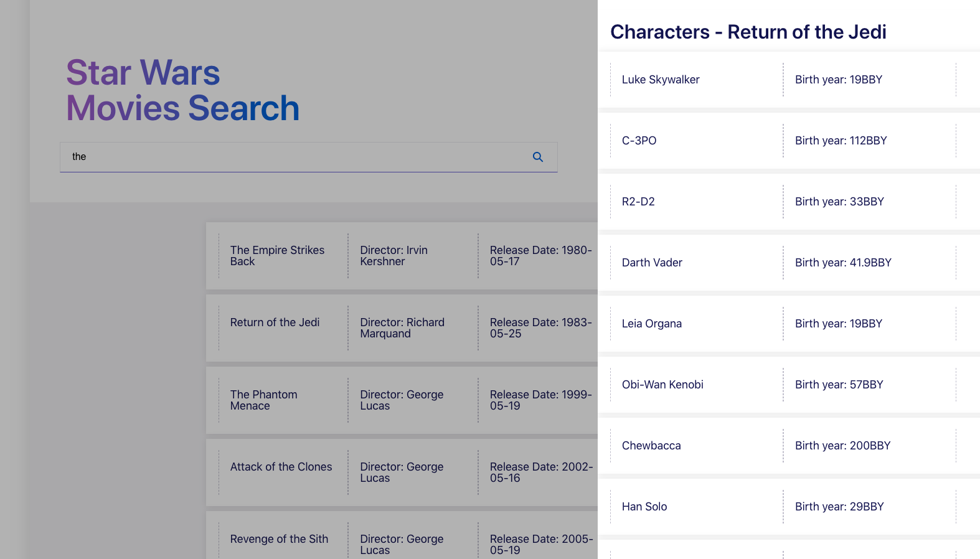Click Birth year: 29BBY value

coord(839,507)
